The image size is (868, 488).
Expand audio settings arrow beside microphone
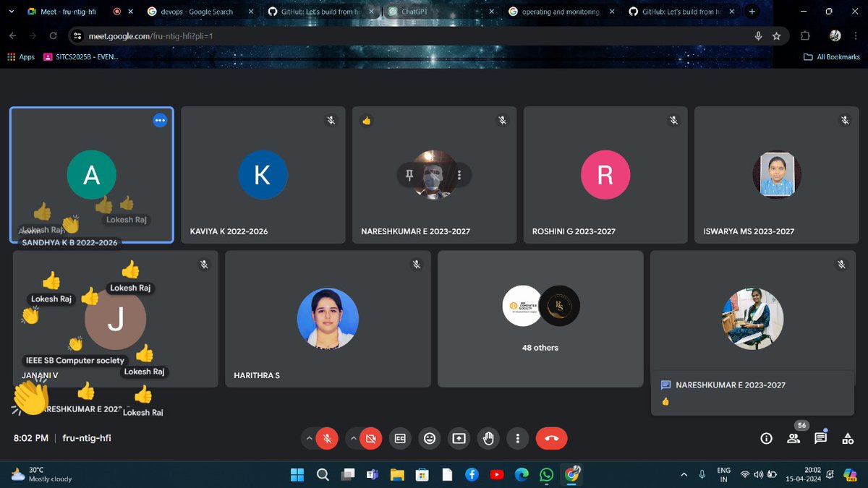point(310,438)
